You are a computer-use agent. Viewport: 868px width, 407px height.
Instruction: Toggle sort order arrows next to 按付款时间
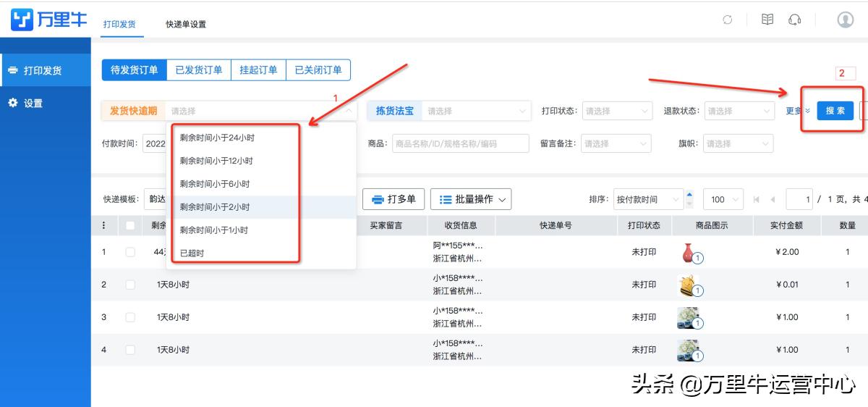point(689,198)
